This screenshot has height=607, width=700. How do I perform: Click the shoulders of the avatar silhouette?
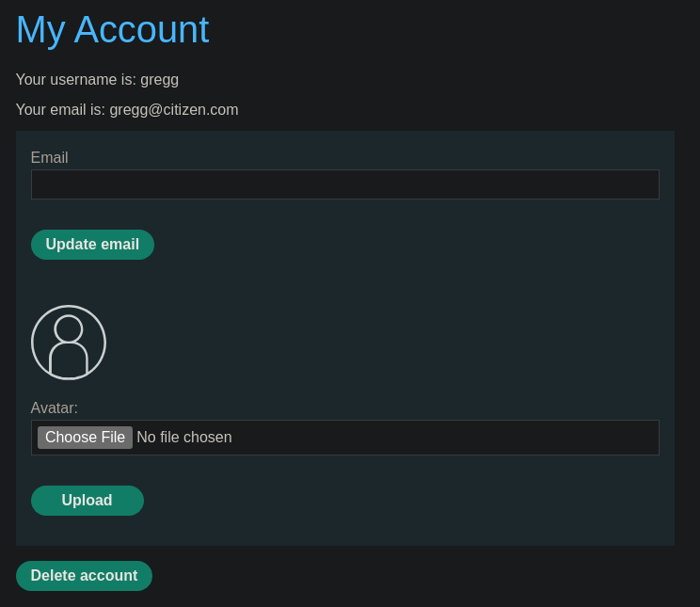point(69,359)
